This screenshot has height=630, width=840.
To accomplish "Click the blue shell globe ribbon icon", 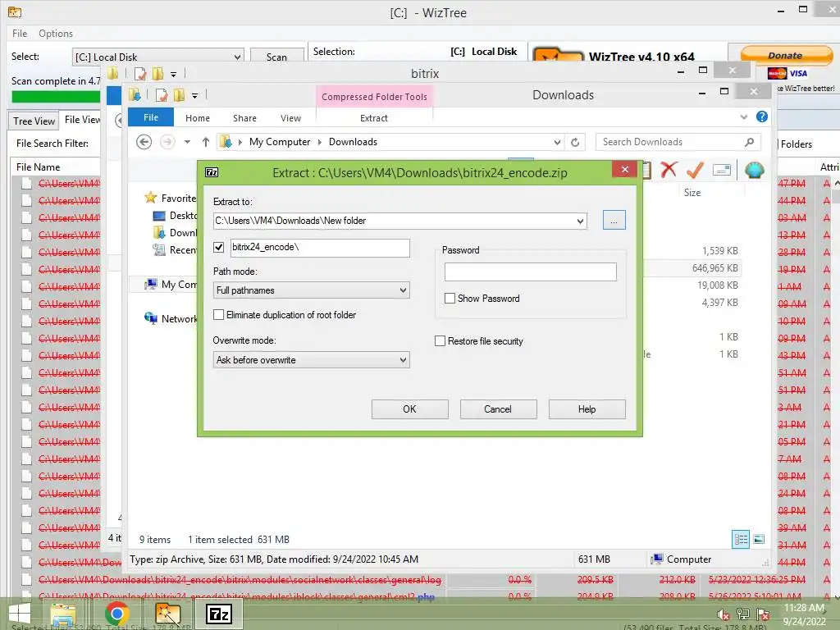I will (x=754, y=170).
